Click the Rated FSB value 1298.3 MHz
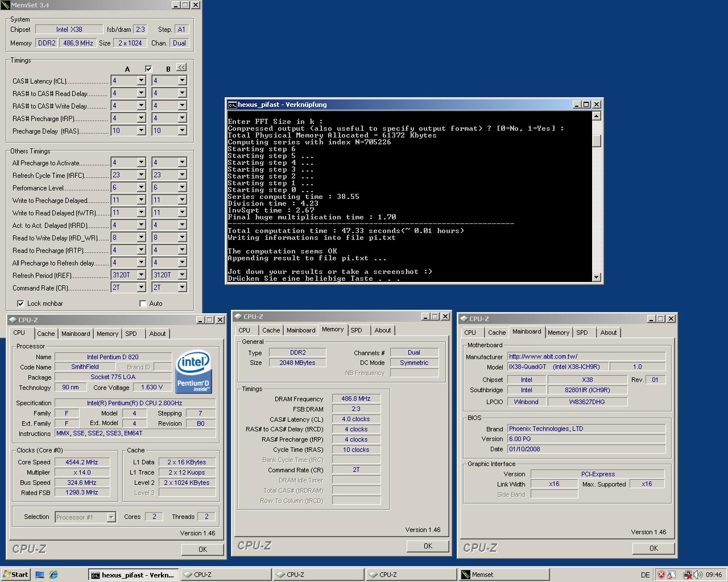The image size is (728, 582). (82, 493)
